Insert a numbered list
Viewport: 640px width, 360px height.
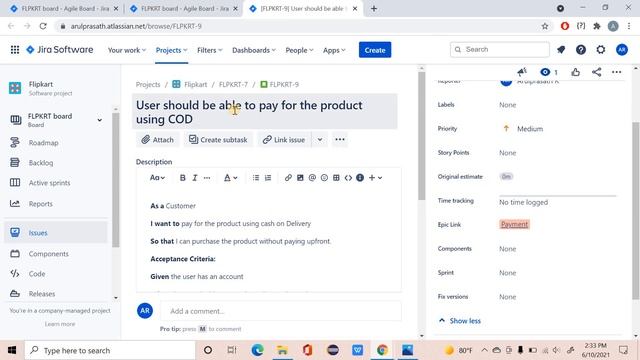[x=268, y=178]
